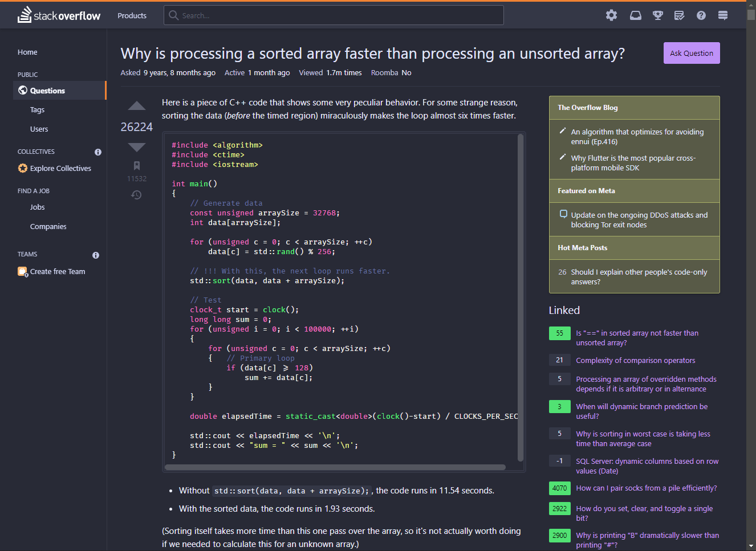
Task: Open the site settings gear icon
Action: [x=611, y=15]
